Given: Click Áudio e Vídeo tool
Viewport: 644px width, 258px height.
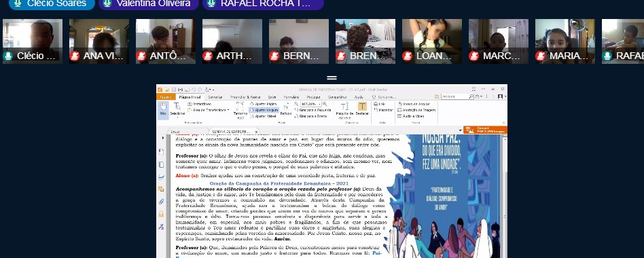Looking at the screenshot, I should pos(410,116).
